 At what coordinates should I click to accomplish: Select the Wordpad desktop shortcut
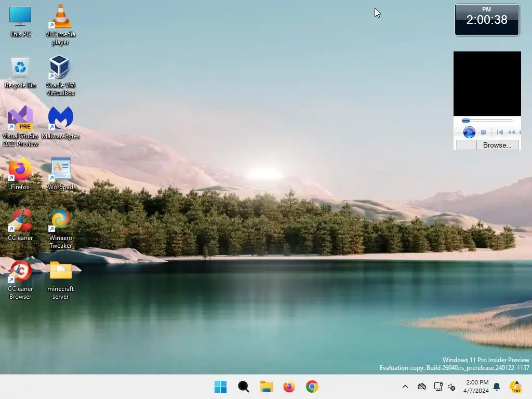click(x=60, y=174)
